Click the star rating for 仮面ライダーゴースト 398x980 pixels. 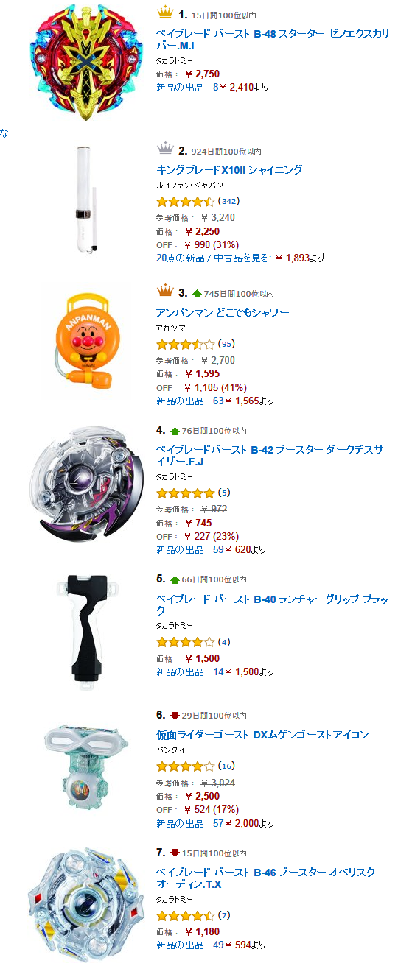[x=186, y=766]
